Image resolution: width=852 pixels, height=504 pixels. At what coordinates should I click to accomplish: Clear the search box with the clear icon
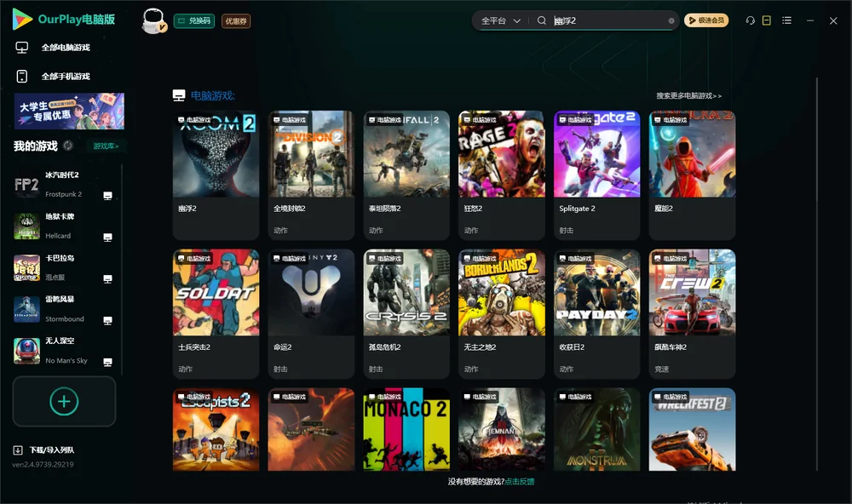click(671, 20)
